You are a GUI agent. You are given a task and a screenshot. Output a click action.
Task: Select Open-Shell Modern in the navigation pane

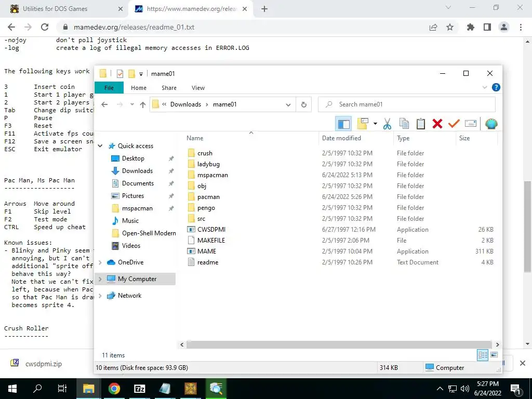pos(149,233)
